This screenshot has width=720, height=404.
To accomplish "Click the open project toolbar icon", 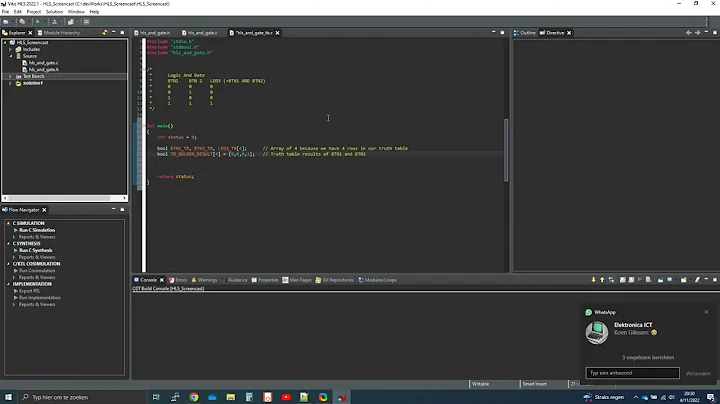I will pyautogui.click(x=6, y=22).
